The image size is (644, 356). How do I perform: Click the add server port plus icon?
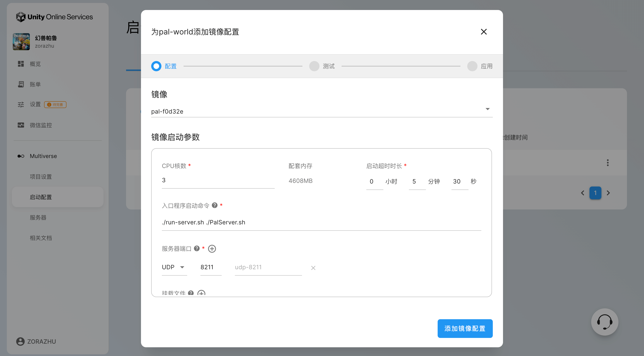[x=212, y=249]
